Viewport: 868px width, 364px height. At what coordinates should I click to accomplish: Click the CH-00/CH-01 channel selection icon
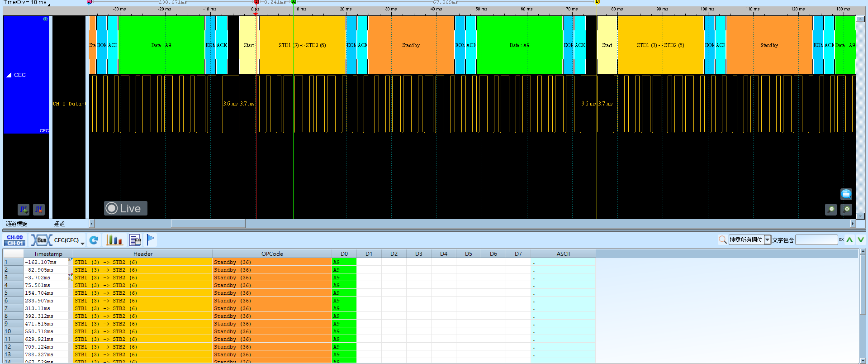(15, 240)
